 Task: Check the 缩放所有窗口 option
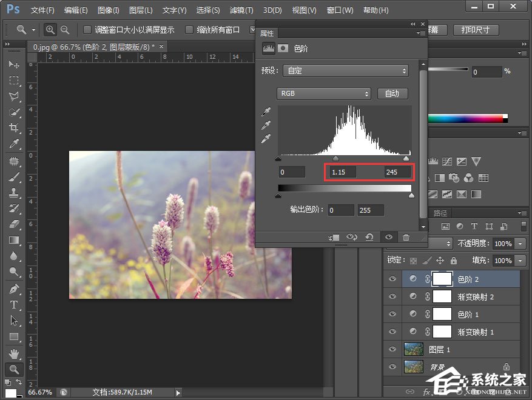190,30
